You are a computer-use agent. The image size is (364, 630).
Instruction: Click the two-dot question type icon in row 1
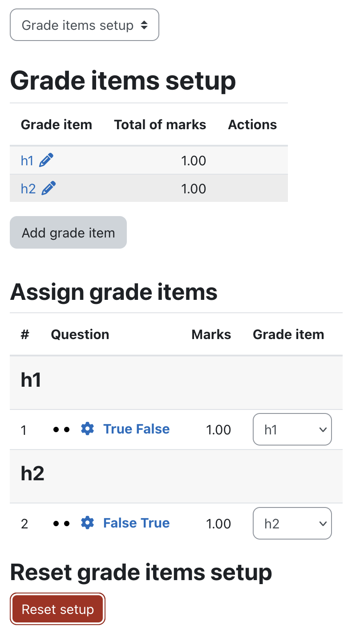(61, 430)
